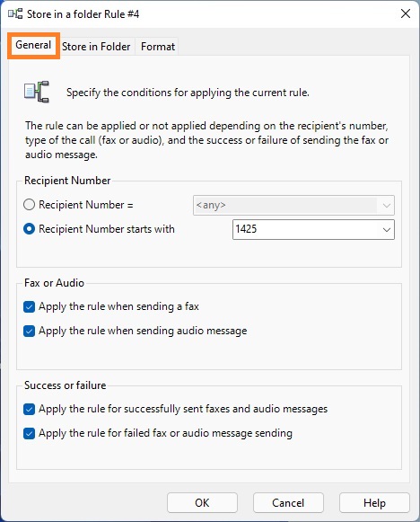
Task: Toggle rule for successfully sent faxes checkbox
Action: point(30,409)
